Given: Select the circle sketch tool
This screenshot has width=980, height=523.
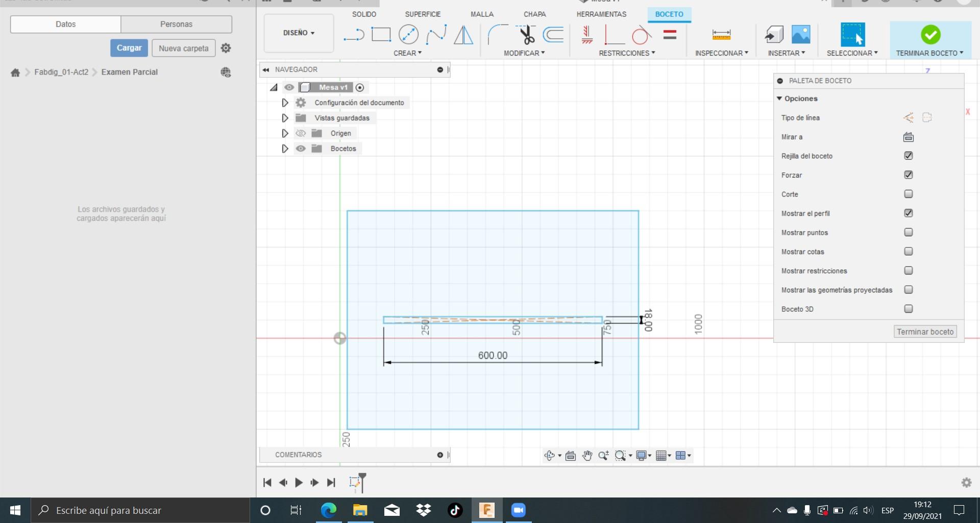Looking at the screenshot, I should click(408, 35).
